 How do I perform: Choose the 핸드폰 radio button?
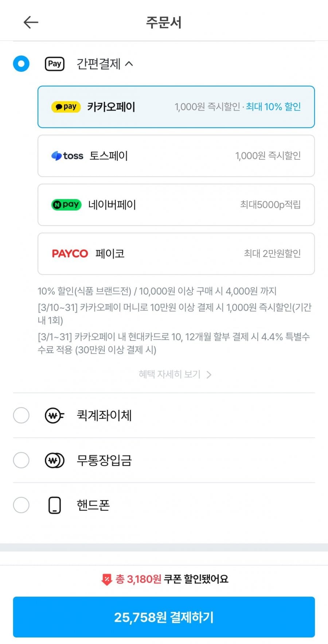[x=21, y=505]
